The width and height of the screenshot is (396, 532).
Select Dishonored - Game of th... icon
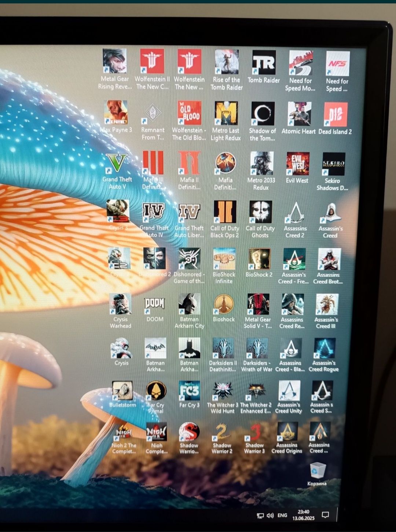pos(189,259)
